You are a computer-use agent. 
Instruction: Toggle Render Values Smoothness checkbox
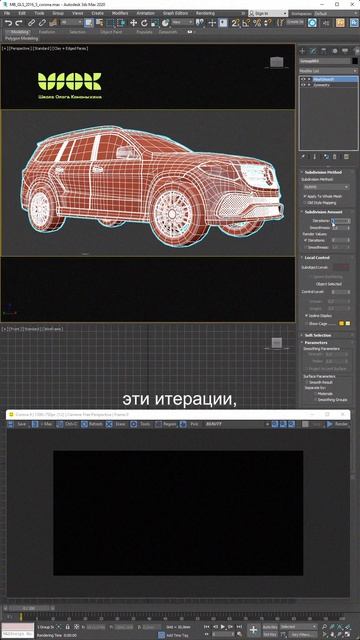[x=306, y=247]
